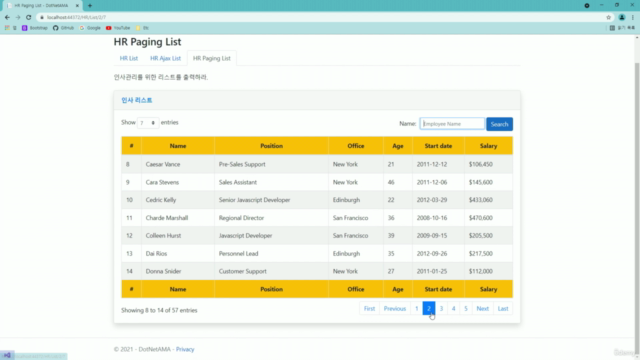The height and width of the screenshot is (360, 640).
Task: Click the blue Search button
Action: (x=499, y=124)
